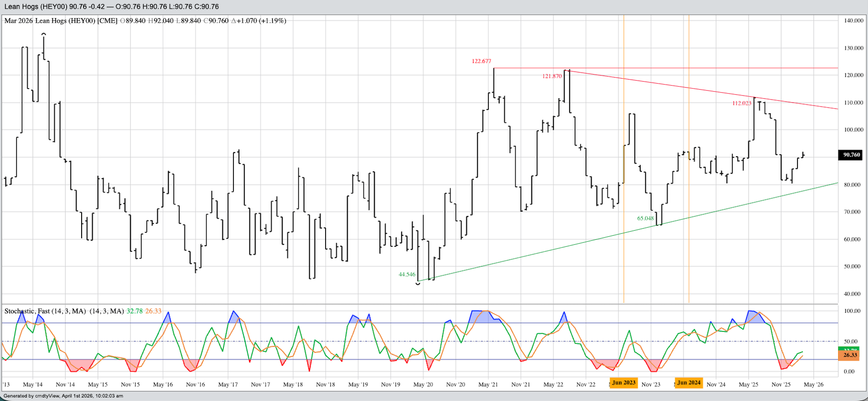Click the Jun 2023 orange date marker

pos(624,382)
